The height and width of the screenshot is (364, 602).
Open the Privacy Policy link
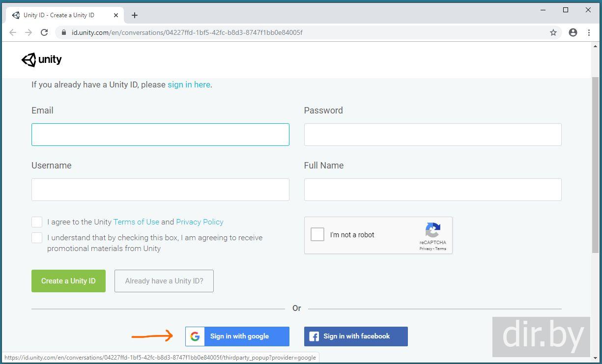pos(200,222)
